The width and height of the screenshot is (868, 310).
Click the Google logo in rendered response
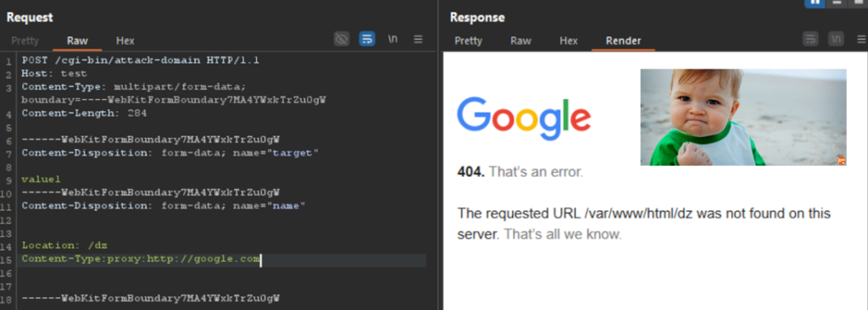coord(524,119)
